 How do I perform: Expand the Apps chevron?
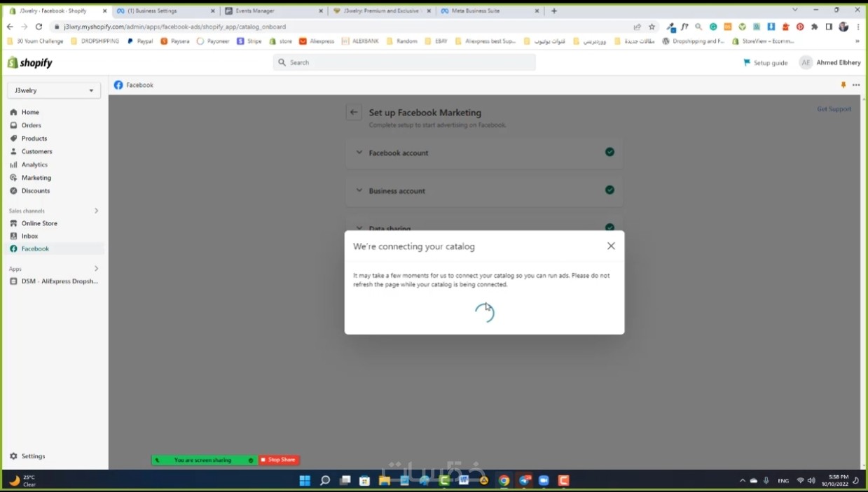point(96,269)
